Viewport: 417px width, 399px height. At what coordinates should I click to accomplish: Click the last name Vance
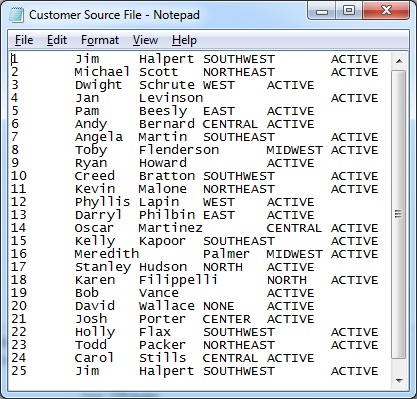159,293
